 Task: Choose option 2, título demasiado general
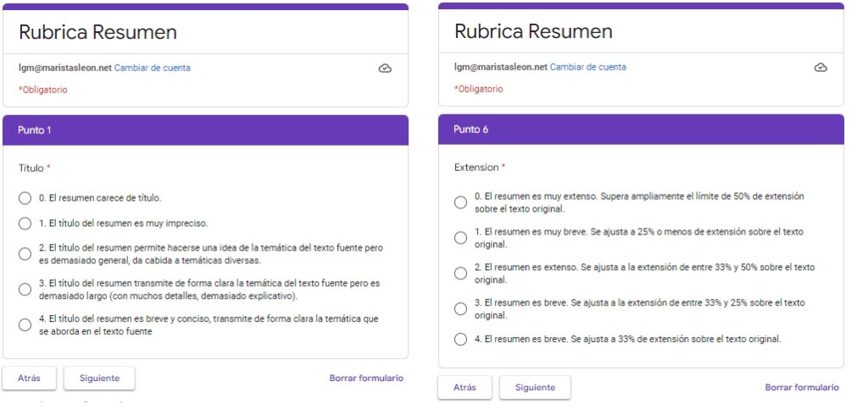[25, 254]
